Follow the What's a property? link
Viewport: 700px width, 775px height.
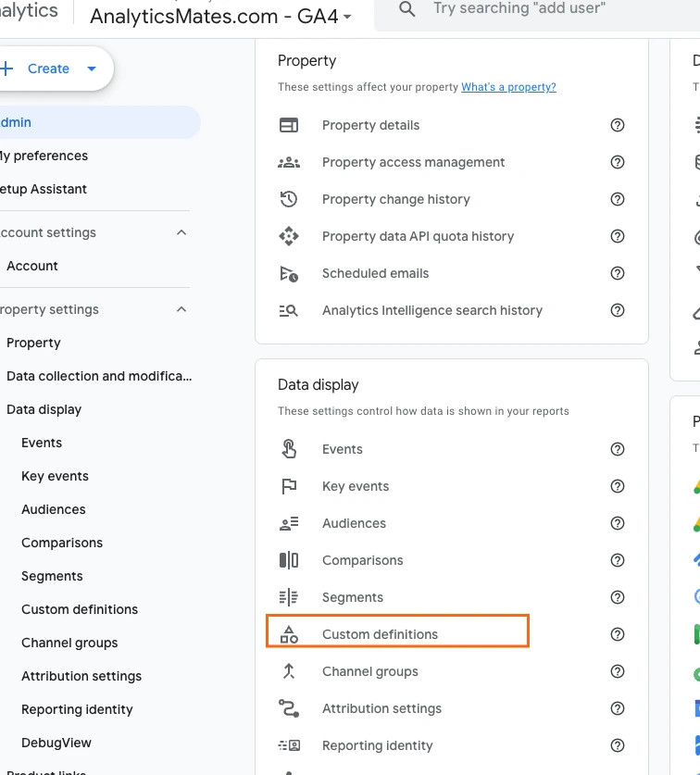click(x=508, y=87)
